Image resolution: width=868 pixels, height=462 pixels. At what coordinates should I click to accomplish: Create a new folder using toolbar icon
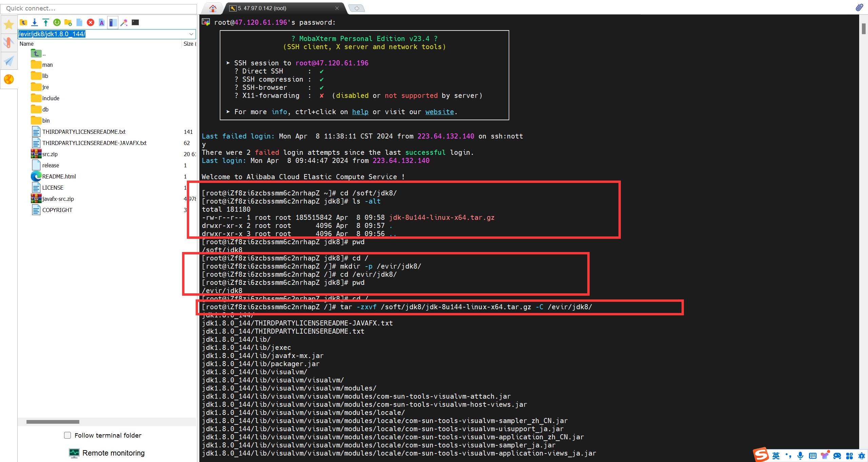point(68,22)
